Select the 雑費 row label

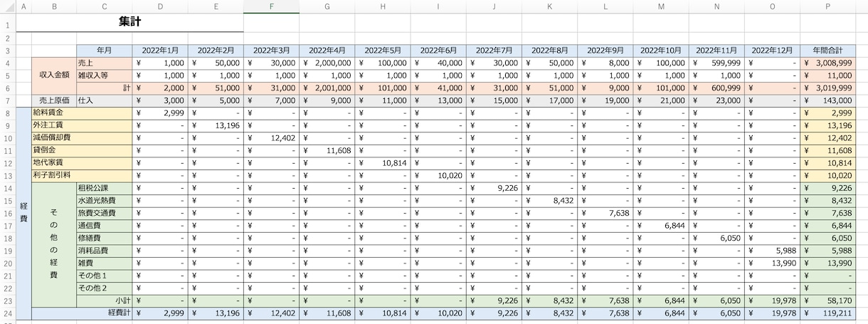105,263
